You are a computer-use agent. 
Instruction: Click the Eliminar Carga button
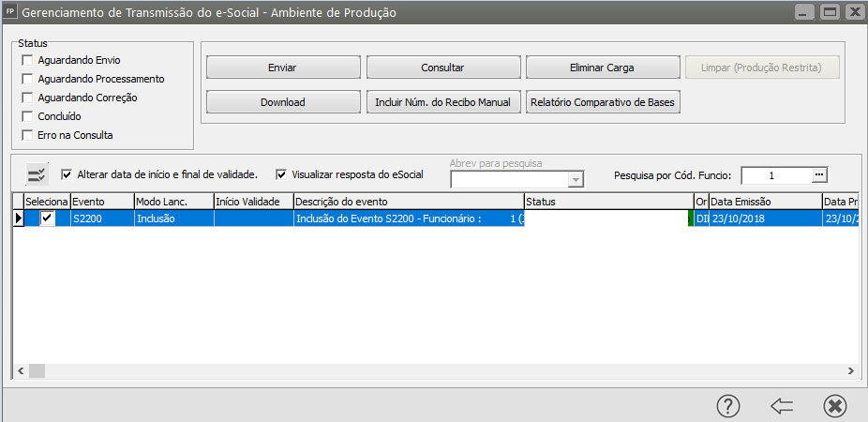coord(603,68)
